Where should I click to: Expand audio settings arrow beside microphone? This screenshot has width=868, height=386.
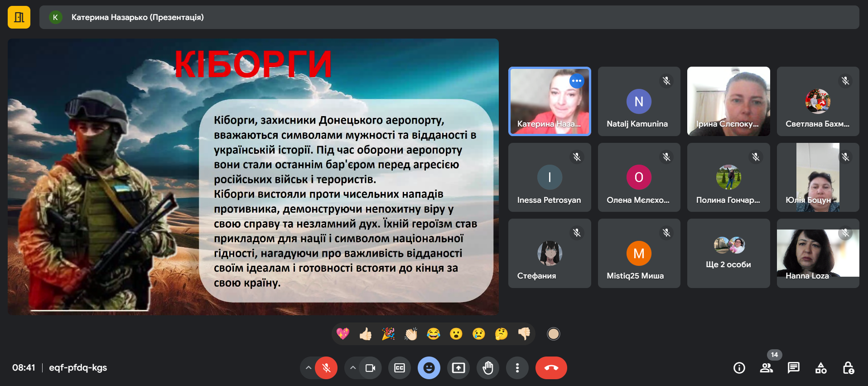pos(308,368)
